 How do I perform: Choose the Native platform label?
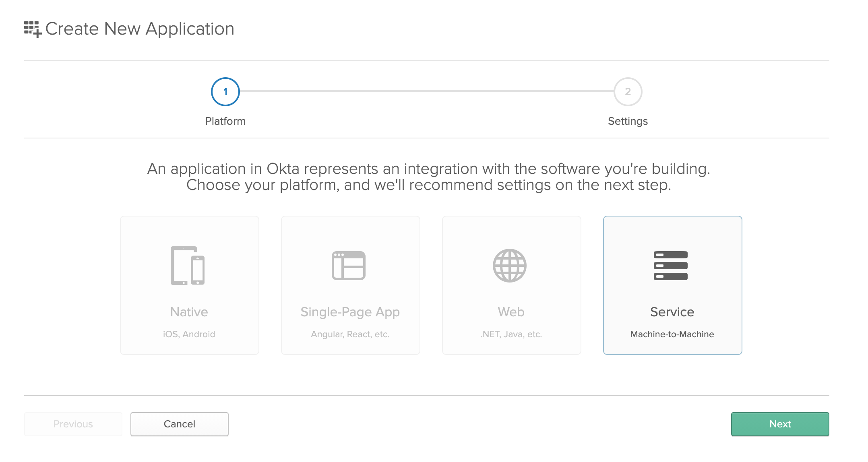click(x=189, y=312)
